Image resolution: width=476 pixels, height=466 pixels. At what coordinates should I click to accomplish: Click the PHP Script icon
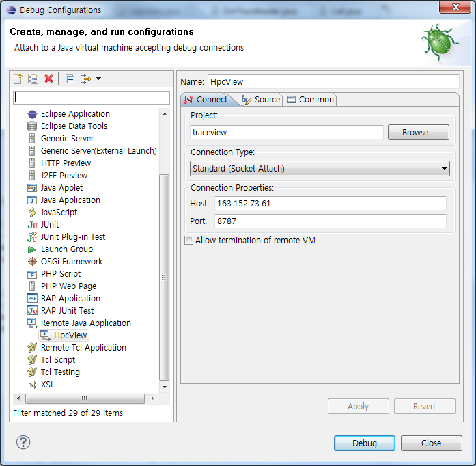[32, 274]
